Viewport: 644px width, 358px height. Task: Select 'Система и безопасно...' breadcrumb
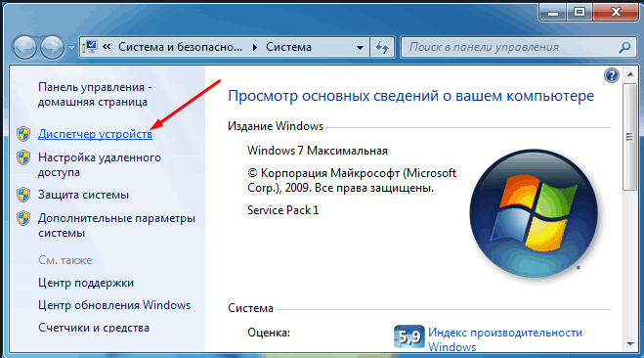[x=181, y=47]
